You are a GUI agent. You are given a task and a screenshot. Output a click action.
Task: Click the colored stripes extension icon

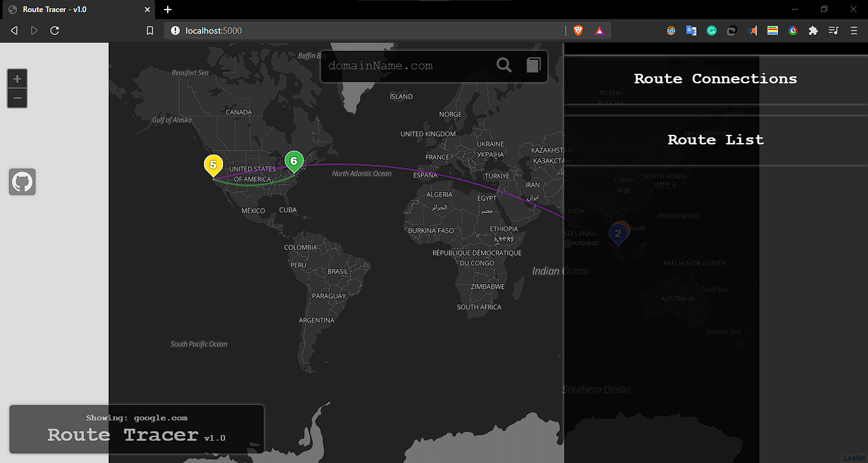(773, 31)
